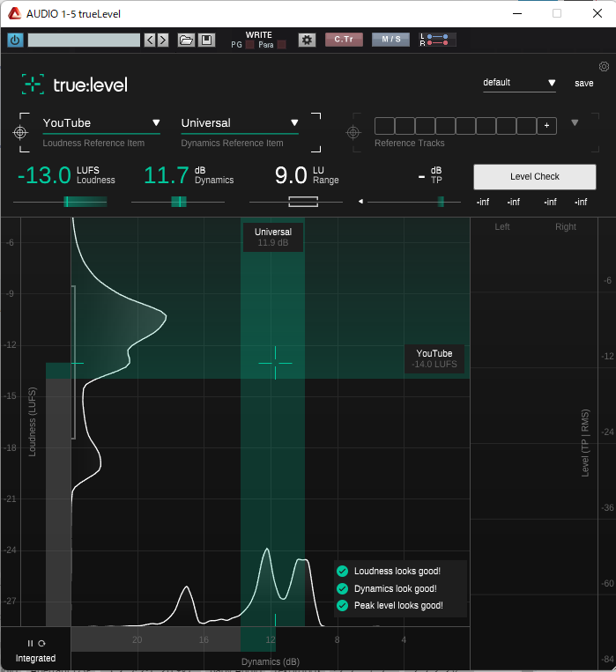Click the Universal 11.9 dB label

tap(273, 237)
